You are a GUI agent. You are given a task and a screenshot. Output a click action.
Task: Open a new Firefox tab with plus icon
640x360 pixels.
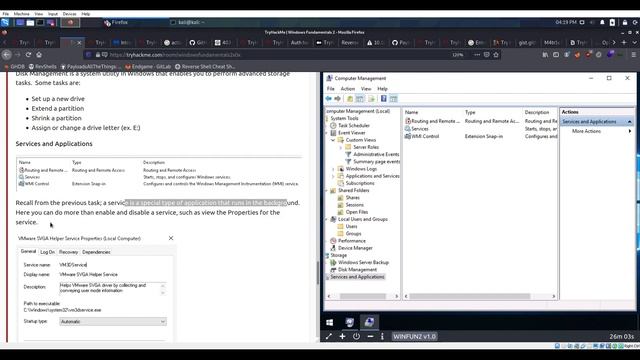click(x=624, y=42)
